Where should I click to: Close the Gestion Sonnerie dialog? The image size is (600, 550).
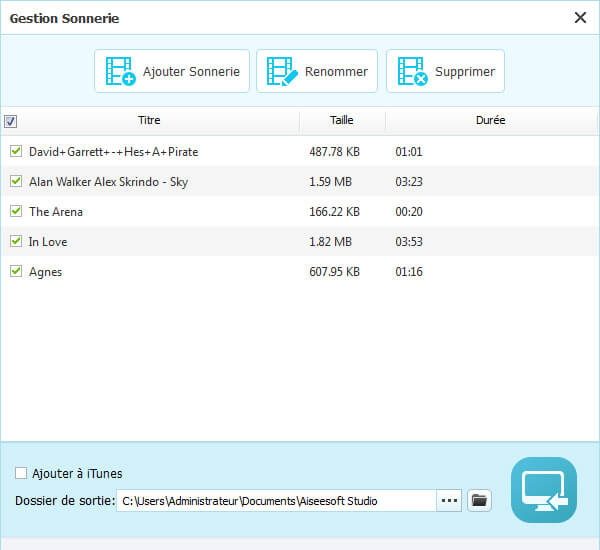point(580,17)
